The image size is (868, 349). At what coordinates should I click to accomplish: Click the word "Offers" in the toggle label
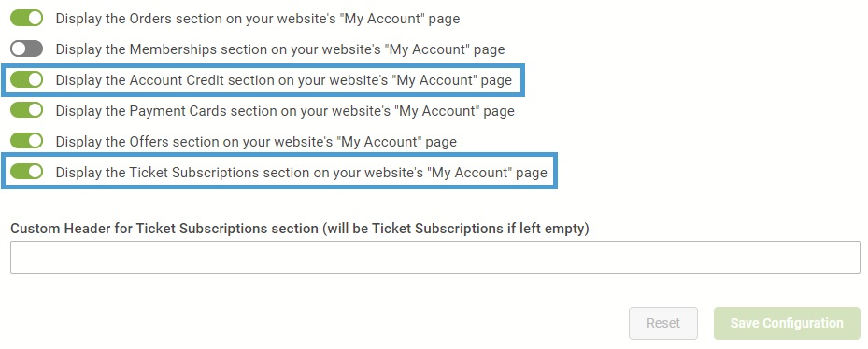point(149,142)
